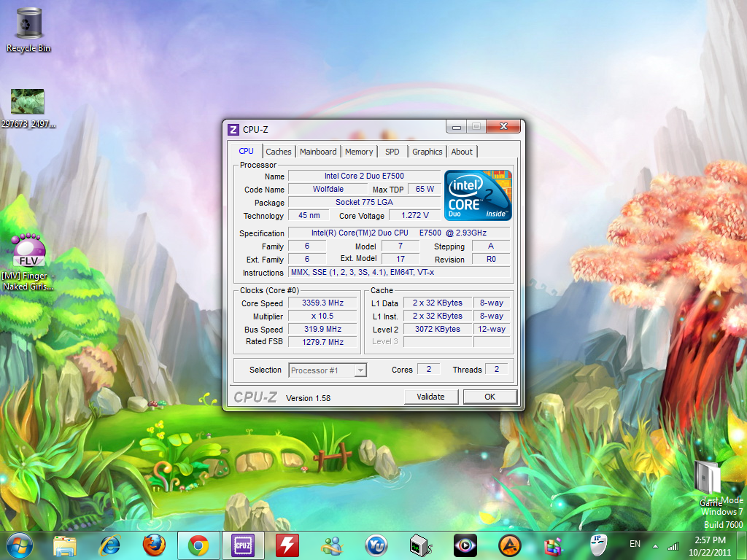Click the Stepping value A
The height and width of the screenshot is (560, 747).
[x=491, y=246]
